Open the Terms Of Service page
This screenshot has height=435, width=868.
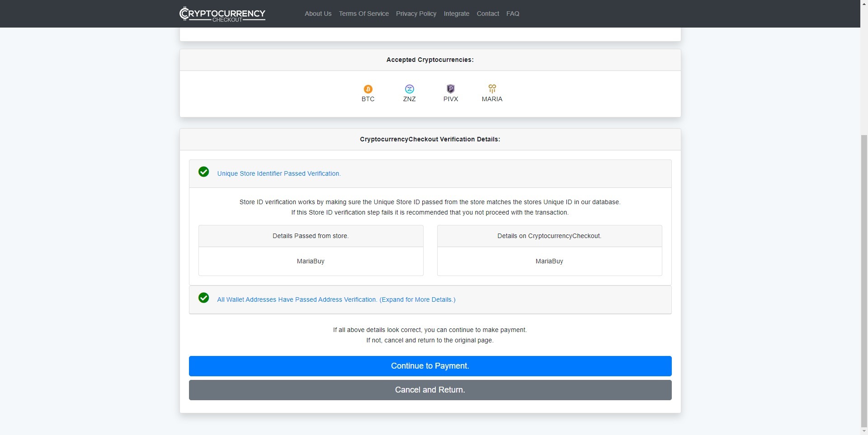click(364, 14)
